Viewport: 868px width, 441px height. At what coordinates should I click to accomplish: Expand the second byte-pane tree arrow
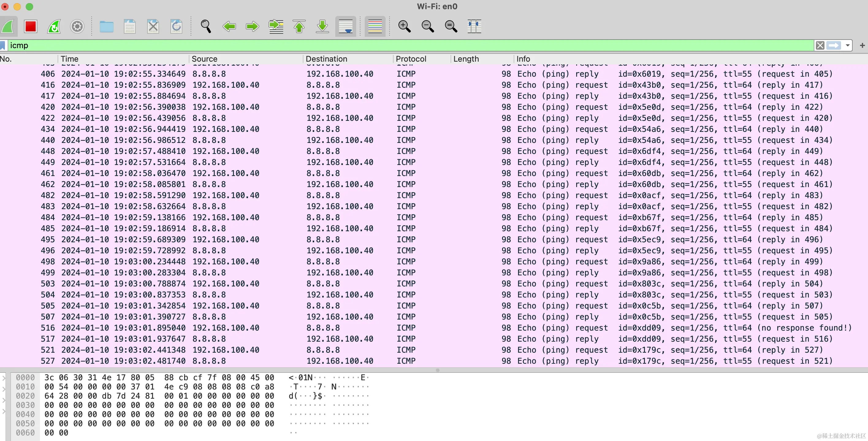coord(4,389)
